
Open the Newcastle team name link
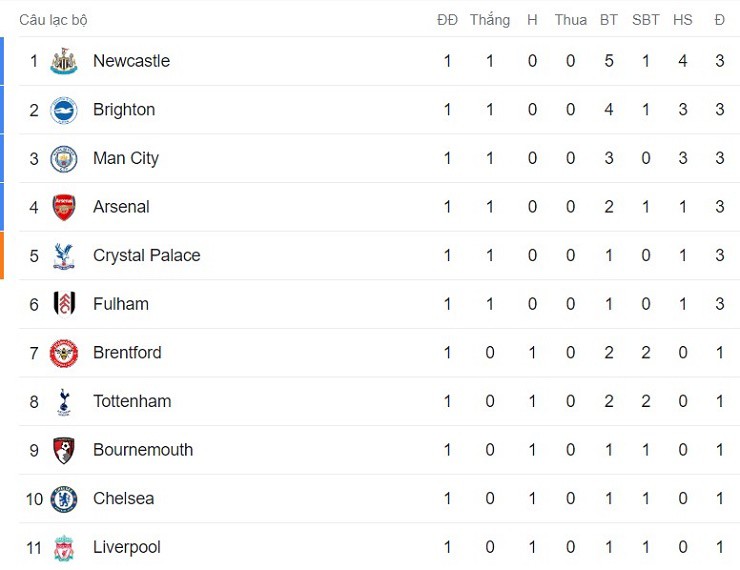[x=131, y=61]
